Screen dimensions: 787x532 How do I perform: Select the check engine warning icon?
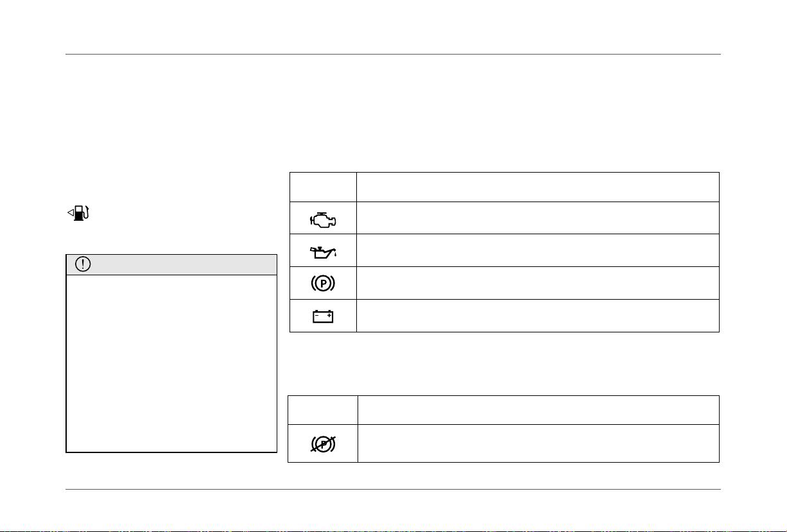click(x=323, y=219)
